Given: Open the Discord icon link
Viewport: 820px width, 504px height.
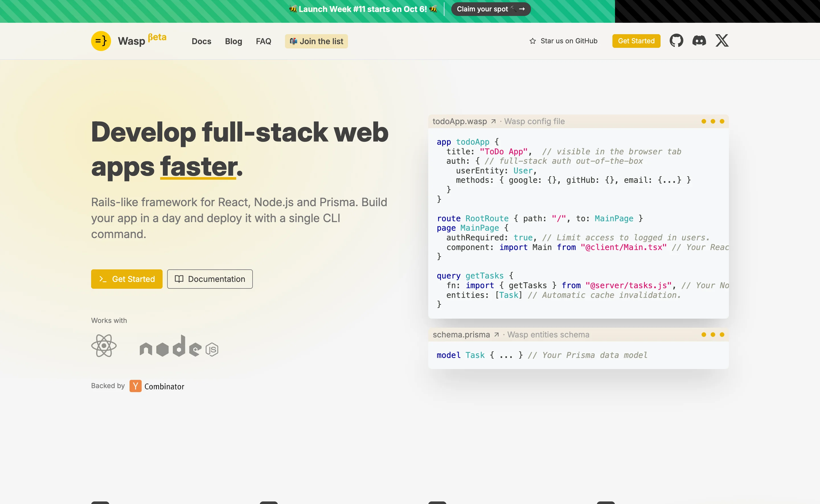Looking at the screenshot, I should [x=699, y=41].
